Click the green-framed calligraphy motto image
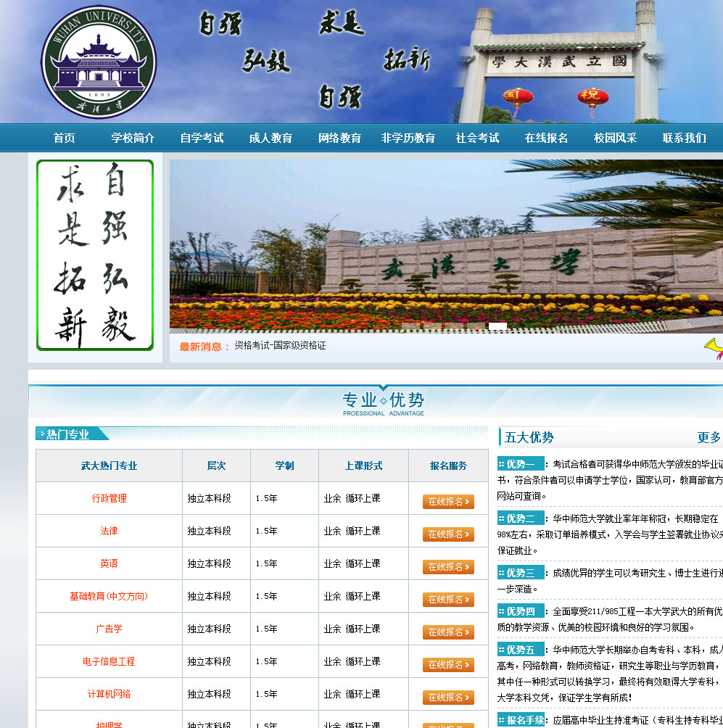 [x=95, y=255]
